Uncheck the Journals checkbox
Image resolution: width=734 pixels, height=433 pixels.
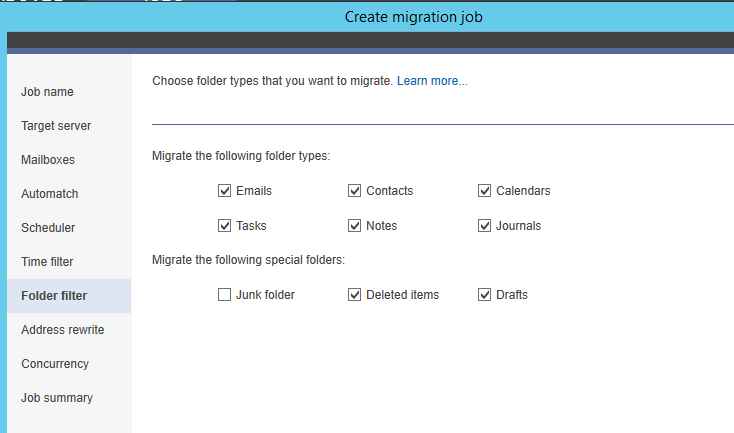pyautogui.click(x=484, y=226)
